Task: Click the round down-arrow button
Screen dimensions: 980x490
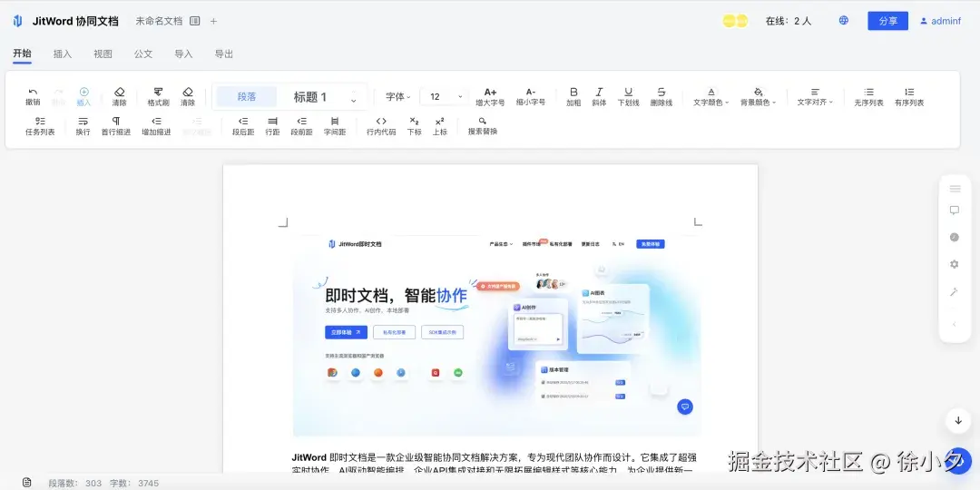Action: pyautogui.click(x=958, y=421)
